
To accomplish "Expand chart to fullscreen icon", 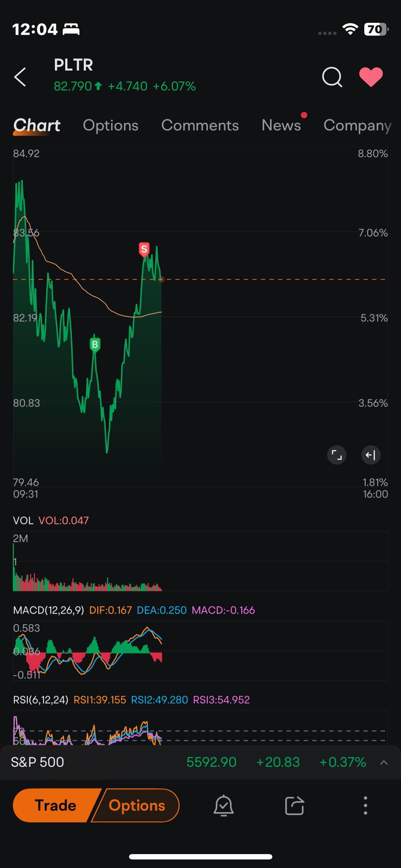I will (336, 455).
